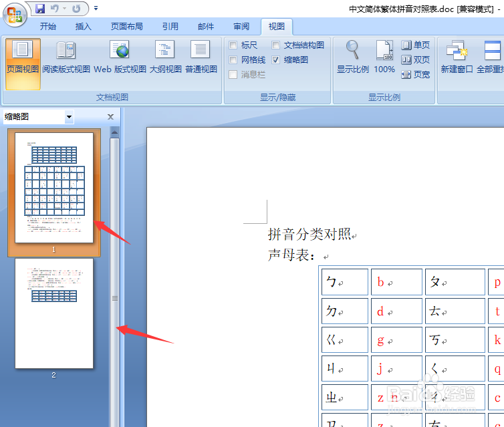The width and height of the screenshot is (504, 427).
Task: Open the zoom (显示比例) dialog
Action: (x=353, y=57)
